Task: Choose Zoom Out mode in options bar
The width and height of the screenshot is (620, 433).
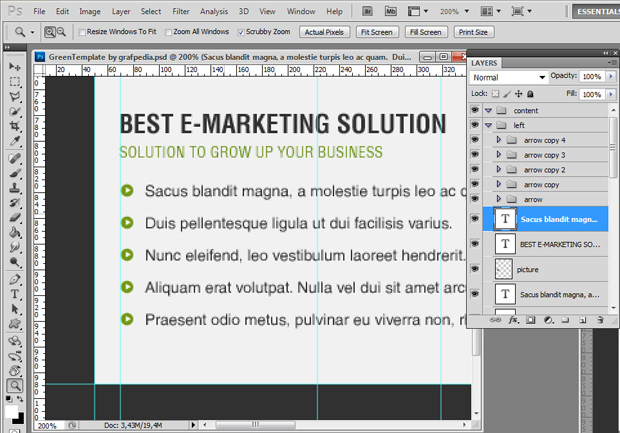Action: [62, 32]
